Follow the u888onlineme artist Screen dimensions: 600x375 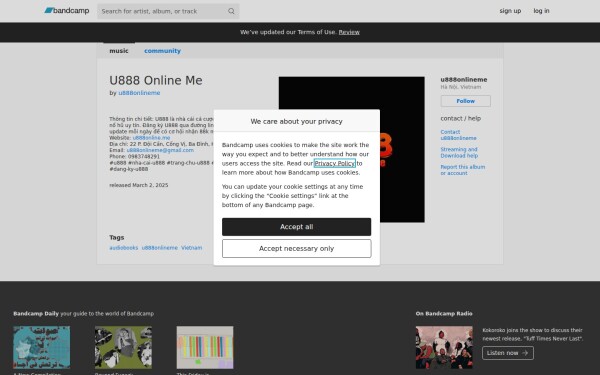click(x=465, y=101)
